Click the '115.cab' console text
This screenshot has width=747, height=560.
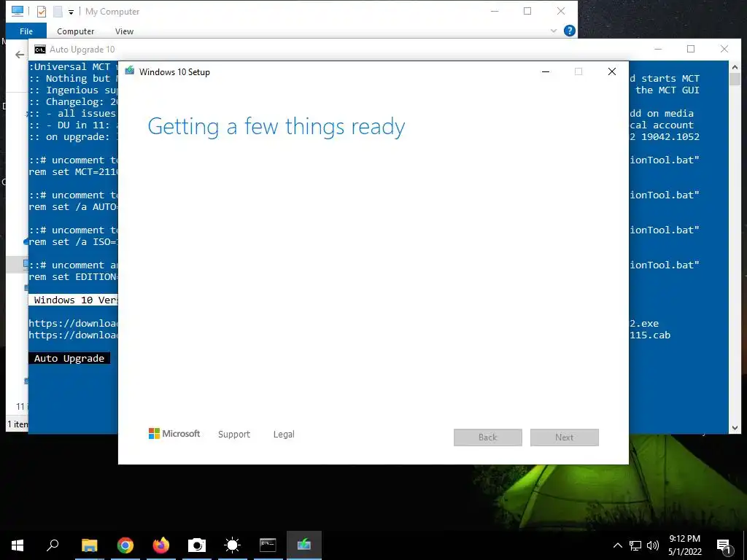650,335
